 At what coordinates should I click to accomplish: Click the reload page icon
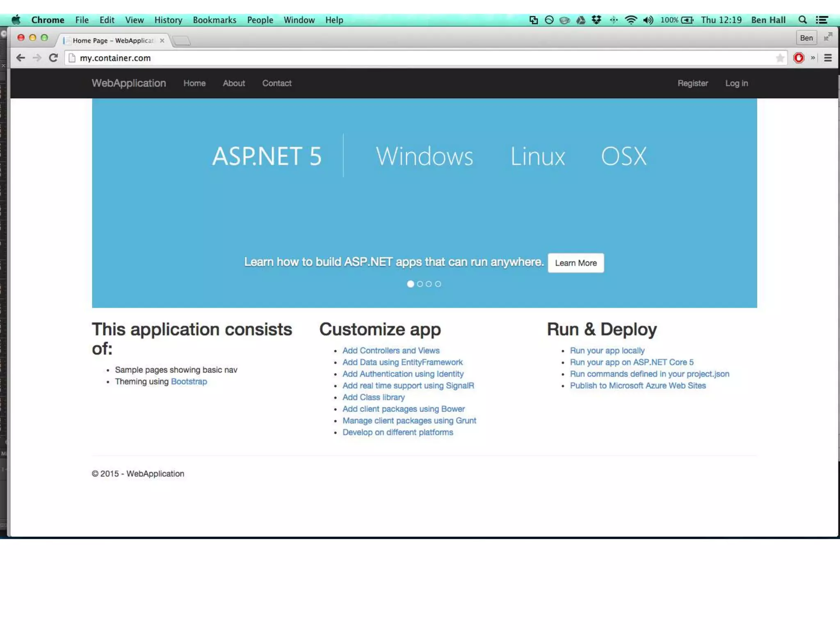pyautogui.click(x=53, y=58)
